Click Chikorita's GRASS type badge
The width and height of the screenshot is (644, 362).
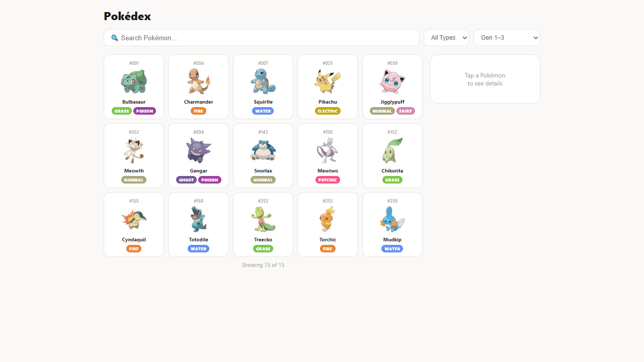(x=392, y=180)
